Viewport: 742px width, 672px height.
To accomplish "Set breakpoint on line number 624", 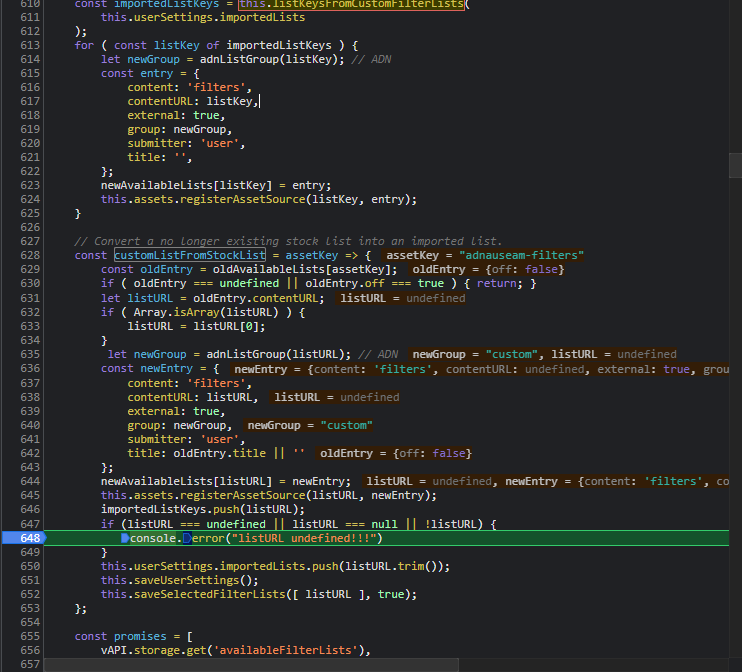I will click(x=30, y=199).
